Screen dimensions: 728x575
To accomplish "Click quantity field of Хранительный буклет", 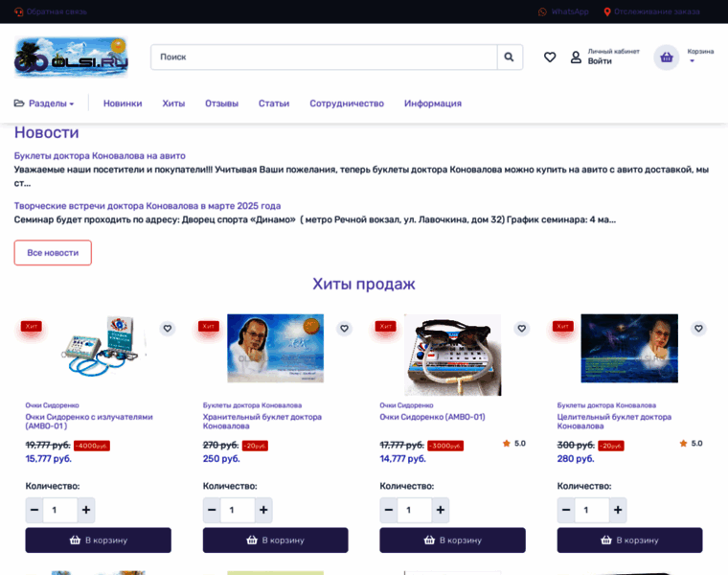I will click(238, 510).
